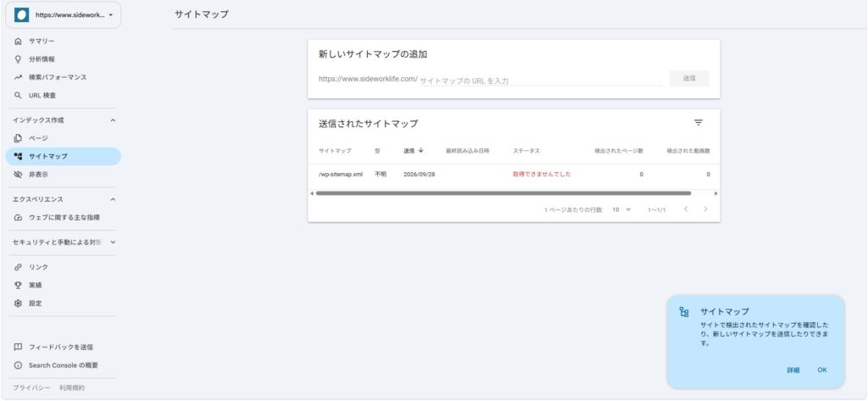Click the site property logo icon
Image resolution: width=868 pixels, height=401 pixels.
21,15
